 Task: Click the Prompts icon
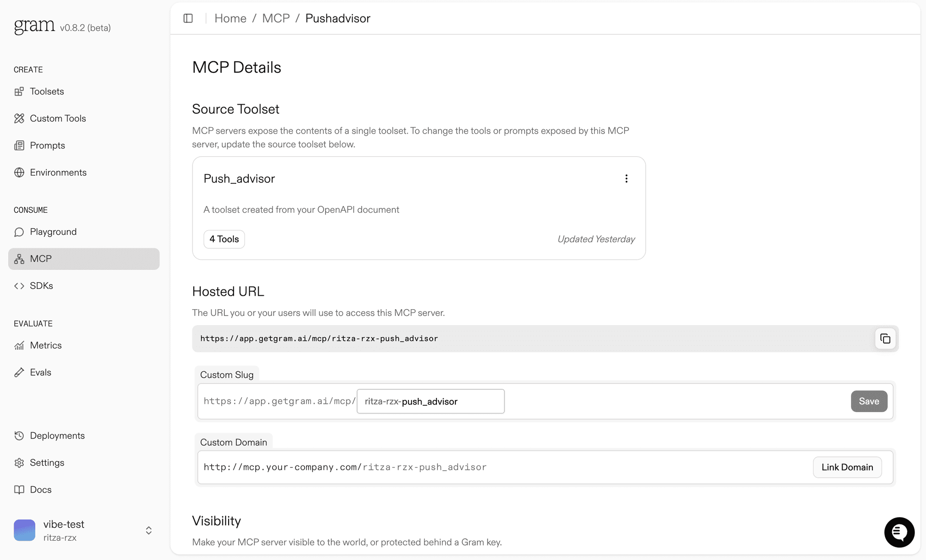[19, 145]
